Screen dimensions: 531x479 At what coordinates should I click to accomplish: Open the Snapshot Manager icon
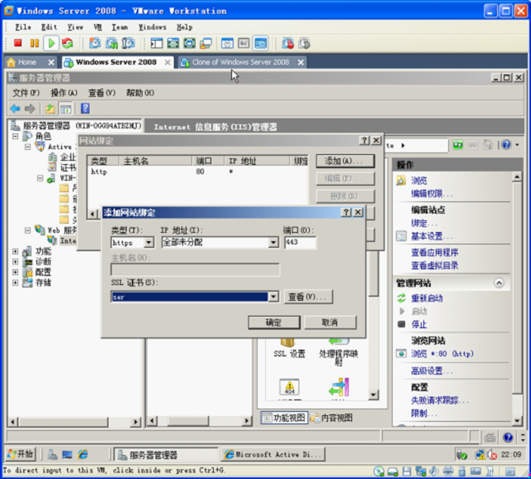[129, 43]
